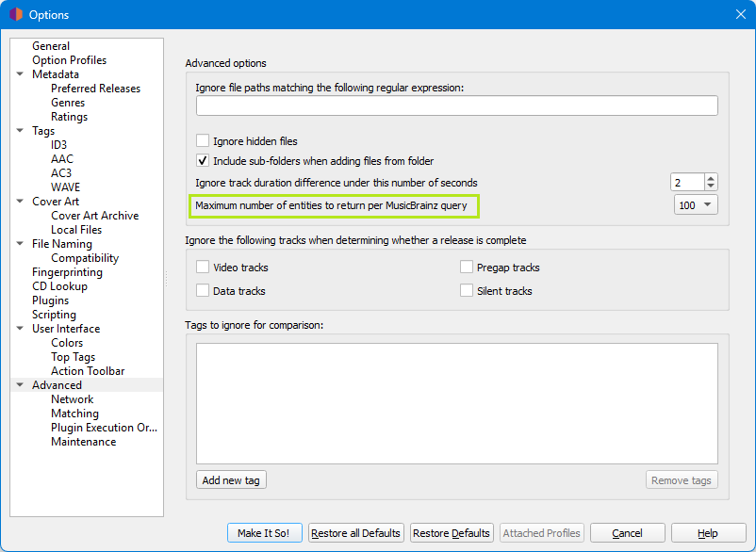Check the Video tracks option
This screenshot has width=756, height=552.
point(203,268)
